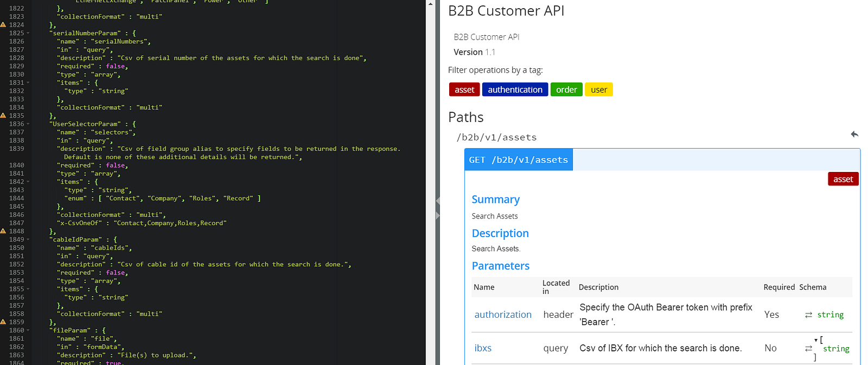The height and width of the screenshot is (365, 868).
Task: Click the Required column header
Action: pyautogui.click(x=779, y=287)
